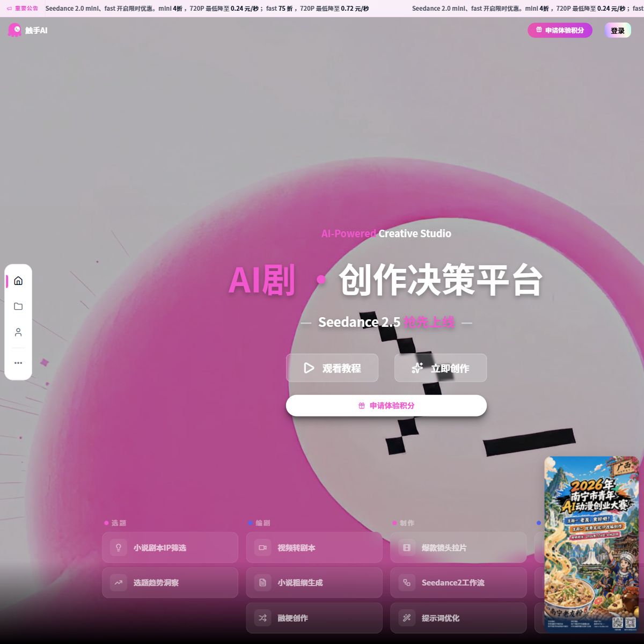Click the document icon beside 小说粗纲生成
Image resolution: width=644 pixels, height=644 pixels.
coord(262,583)
